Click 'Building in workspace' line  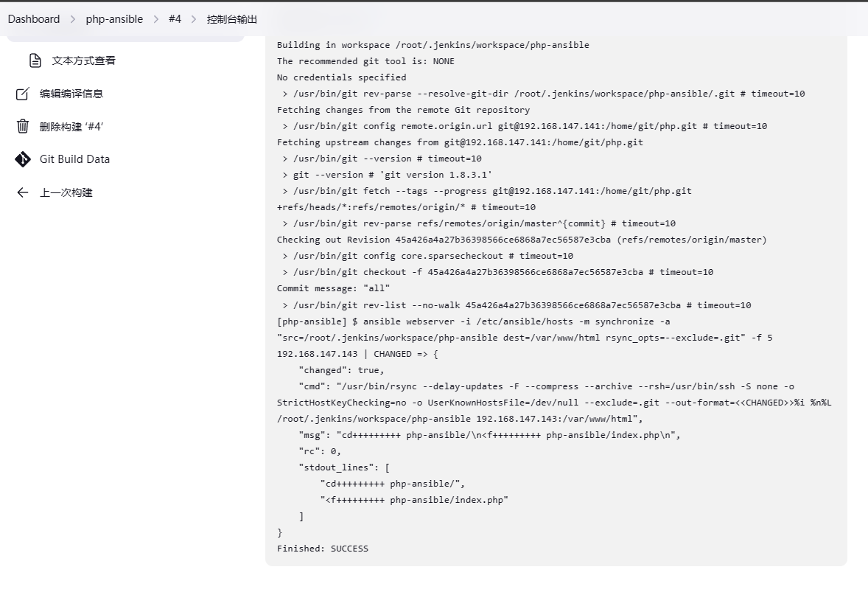[433, 45]
